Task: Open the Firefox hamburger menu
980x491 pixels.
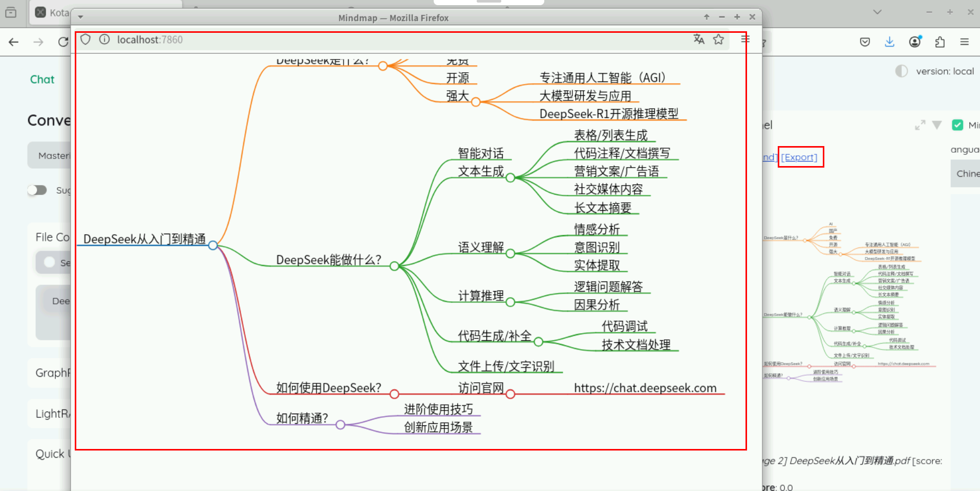Action: tap(964, 42)
